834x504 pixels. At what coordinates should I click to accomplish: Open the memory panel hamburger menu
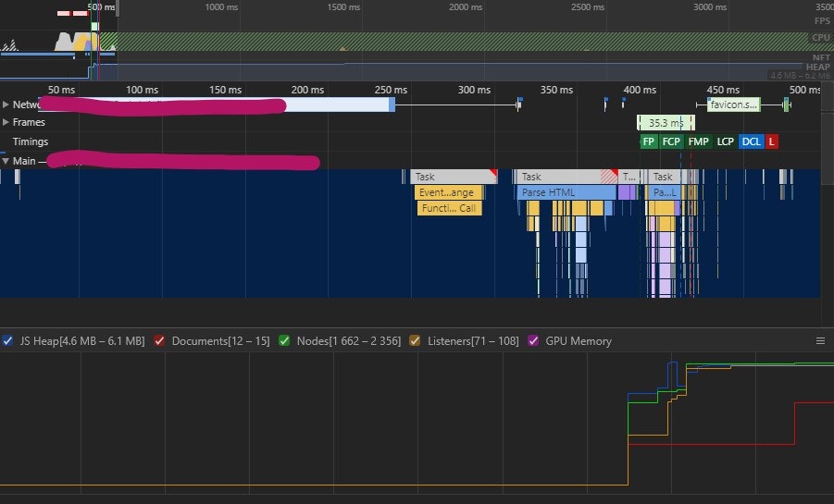tap(820, 341)
